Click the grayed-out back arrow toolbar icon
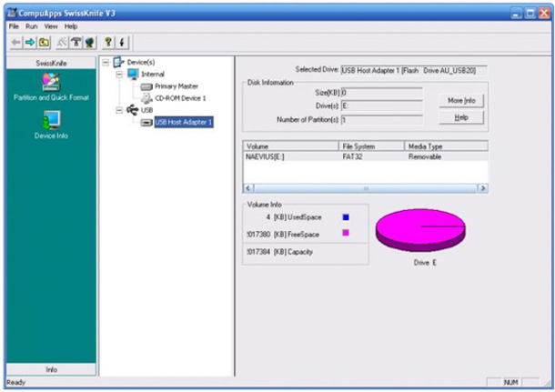The height and width of the screenshot is (392, 555). 16,43
